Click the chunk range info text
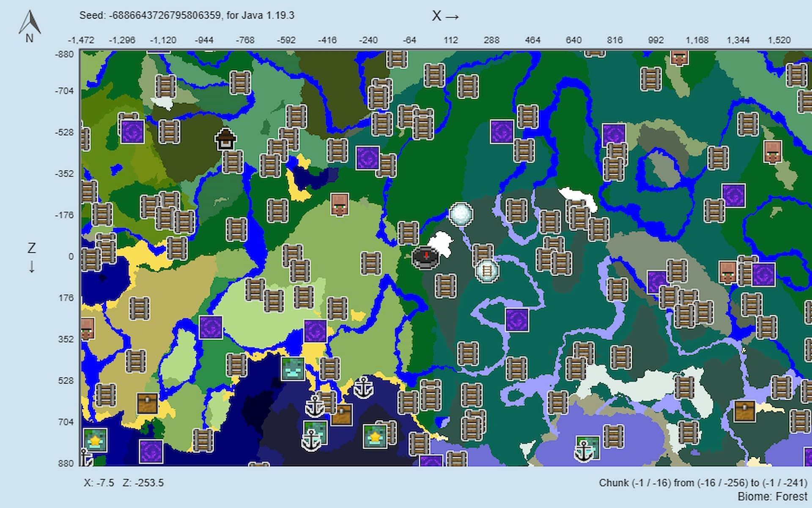This screenshot has height=508, width=812. (702, 483)
